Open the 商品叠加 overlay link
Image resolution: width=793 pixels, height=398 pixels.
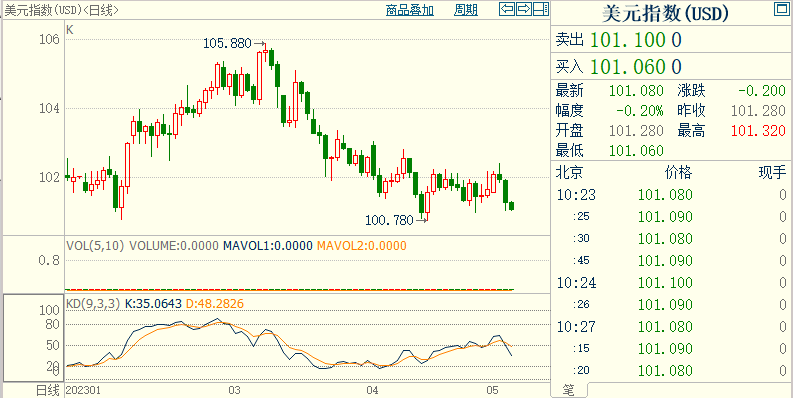click(410, 10)
